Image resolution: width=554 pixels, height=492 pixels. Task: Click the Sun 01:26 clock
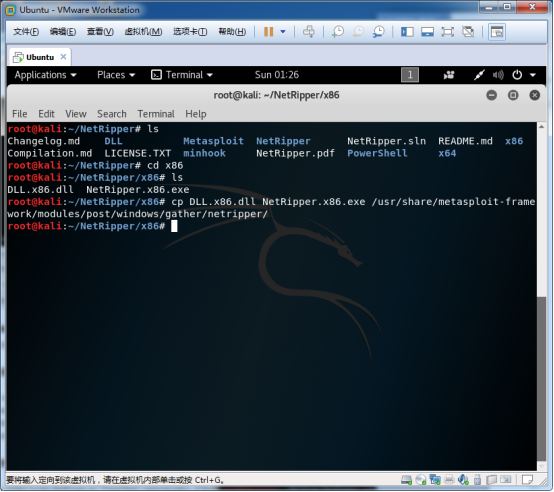coord(277,75)
